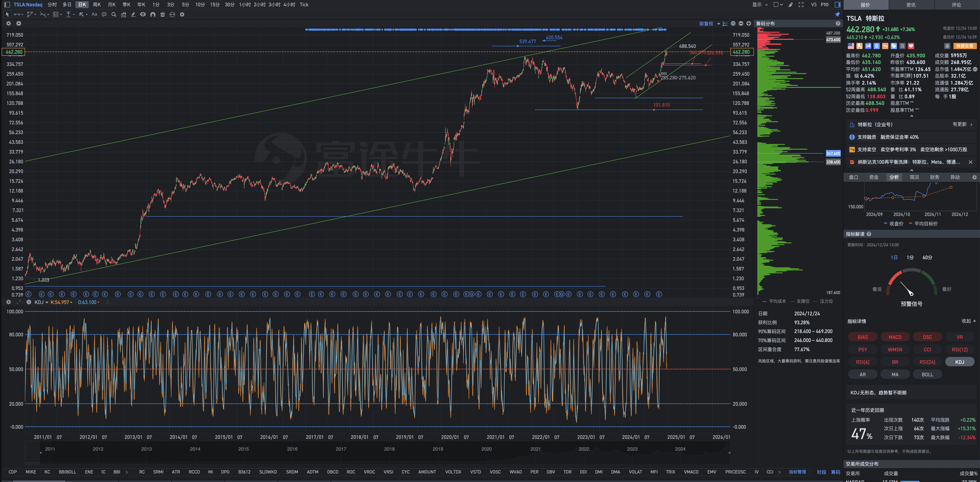
Task: Click the bell alert icon
Action: (947, 46)
